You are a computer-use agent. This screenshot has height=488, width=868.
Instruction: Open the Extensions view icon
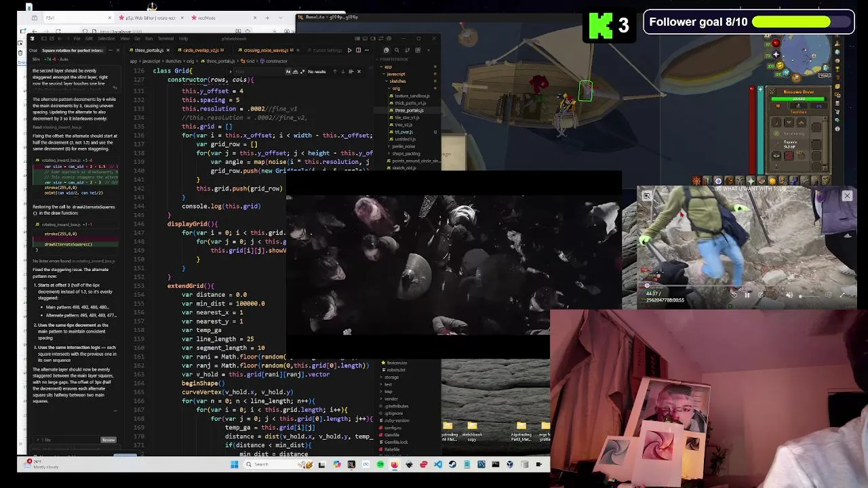[x=418, y=50]
